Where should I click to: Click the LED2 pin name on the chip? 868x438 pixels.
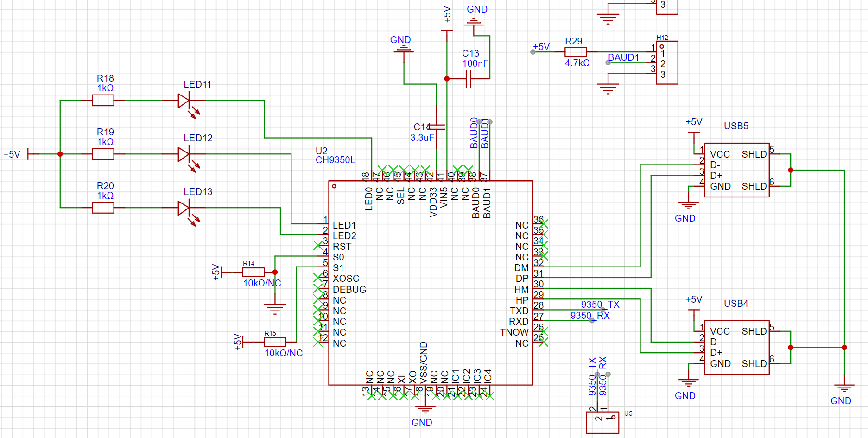344,236
